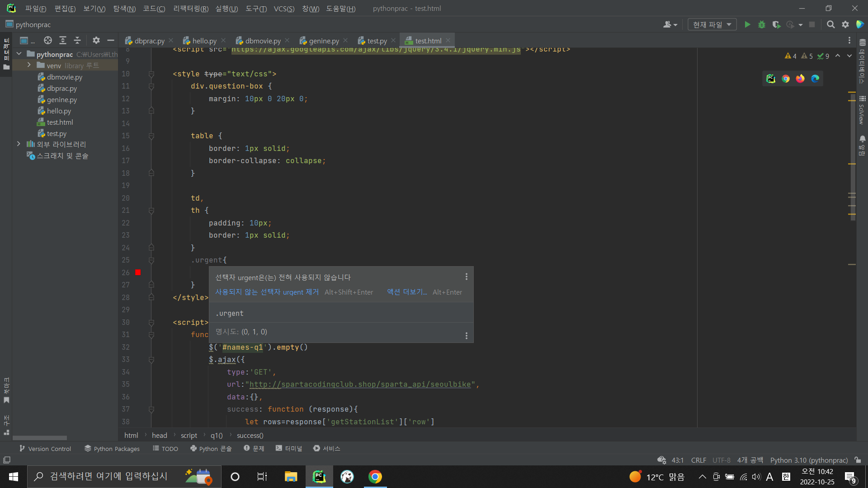
Task: Open dbmovie.py in project tree
Action: tap(65, 77)
